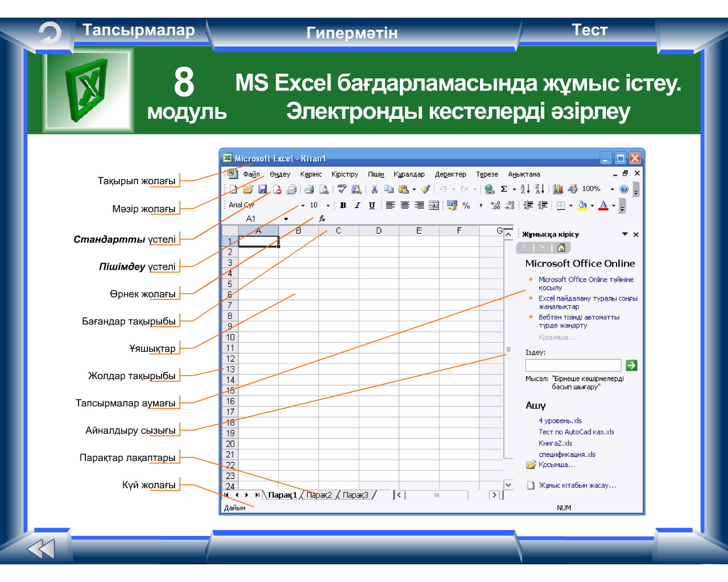Click the Sort Descending icon
This screenshot has width=728, height=582.
(540, 189)
